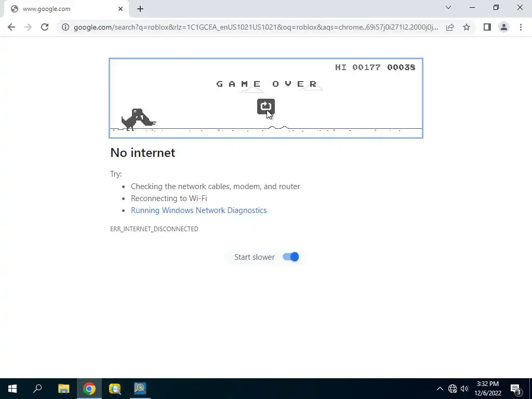
Task: Open Running Windows Network Diagnostics link
Action: (199, 210)
